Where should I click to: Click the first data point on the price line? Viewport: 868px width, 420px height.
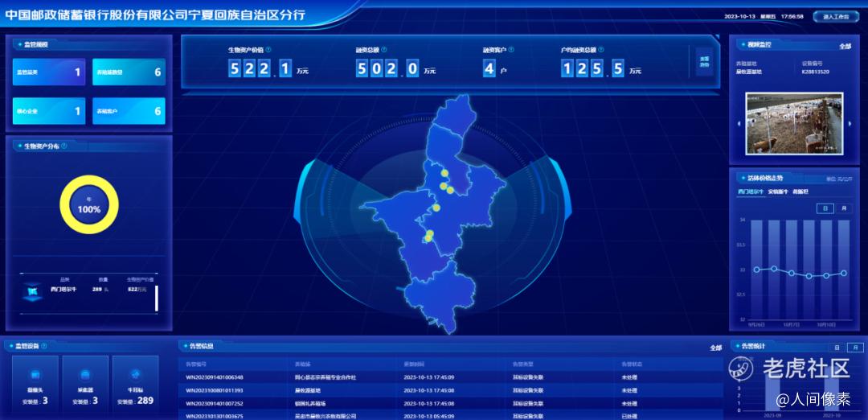tap(757, 270)
